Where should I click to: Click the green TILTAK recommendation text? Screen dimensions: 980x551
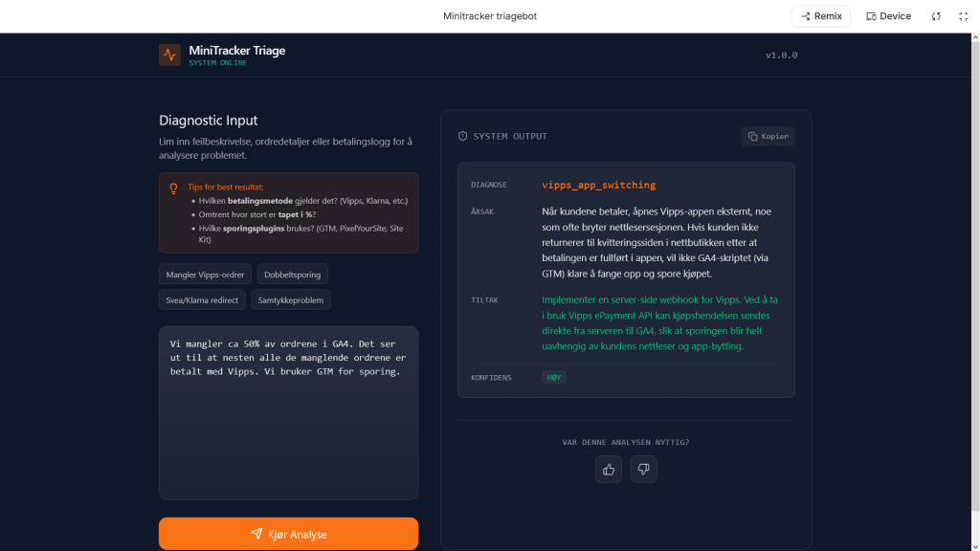[660, 323]
